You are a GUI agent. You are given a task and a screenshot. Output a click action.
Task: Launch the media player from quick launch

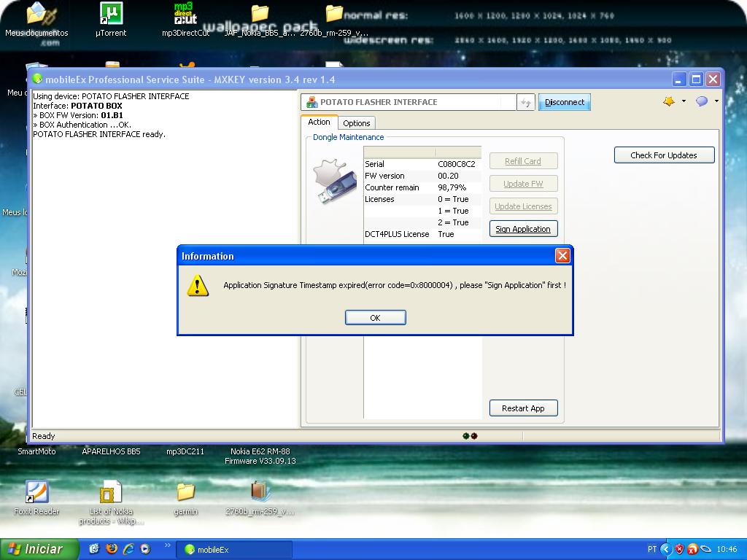(x=145, y=549)
